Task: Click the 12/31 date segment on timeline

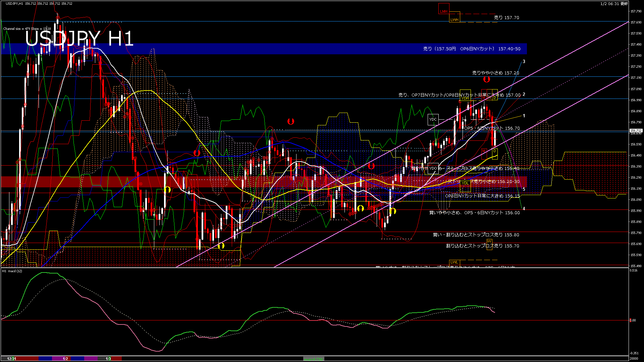Action: click(12, 359)
